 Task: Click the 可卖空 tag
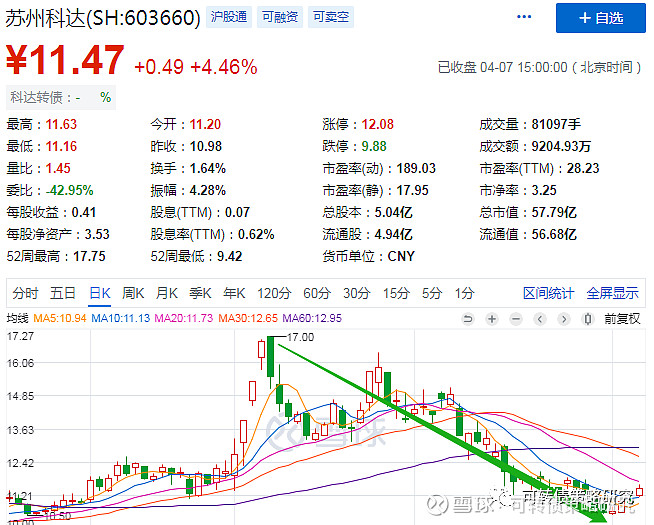pos(331,17)
